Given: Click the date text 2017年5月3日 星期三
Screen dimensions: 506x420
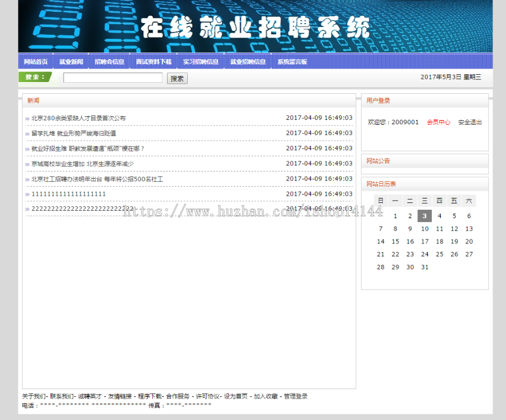Looking at the screenshot, I should point(451,77).
